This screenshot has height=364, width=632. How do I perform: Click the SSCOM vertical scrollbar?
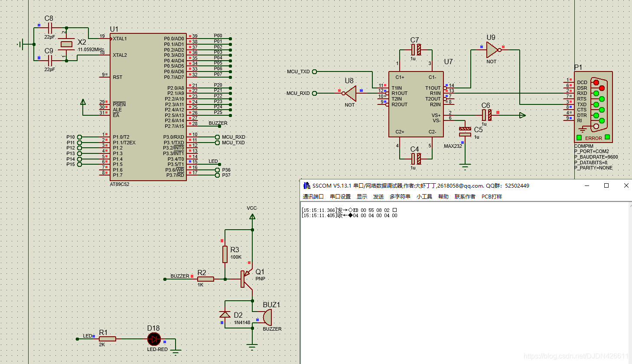point(630,283)
